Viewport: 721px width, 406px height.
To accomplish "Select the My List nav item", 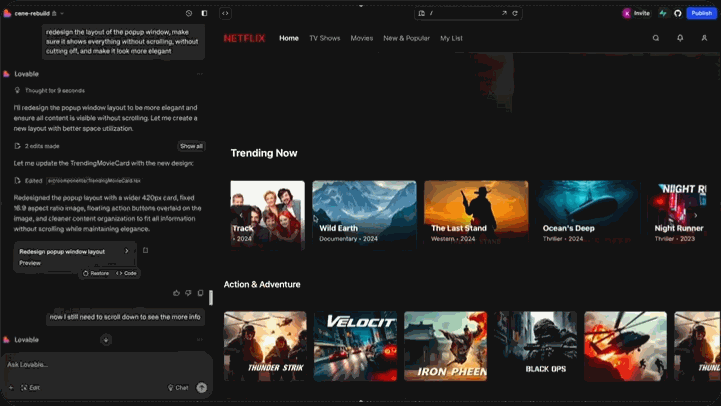I will click(x=451, y=38).
